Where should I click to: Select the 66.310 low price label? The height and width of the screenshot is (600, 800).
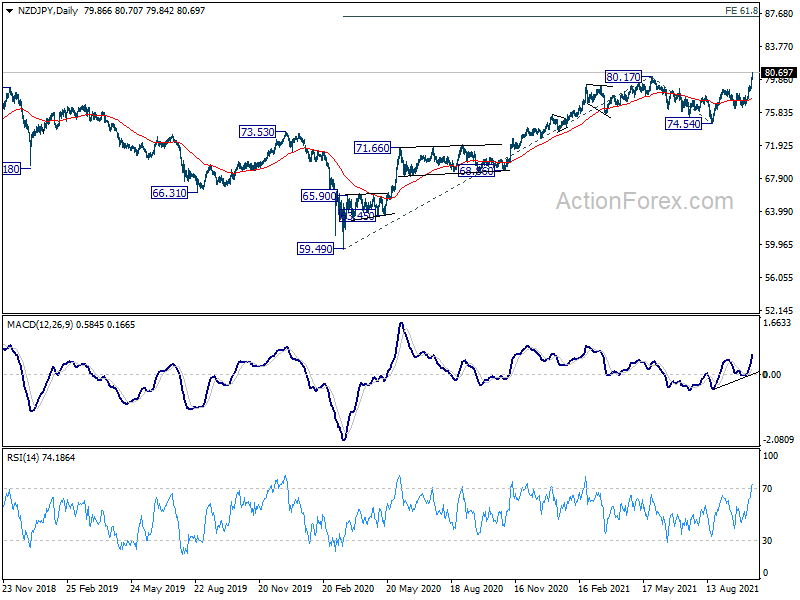[169, 192]
